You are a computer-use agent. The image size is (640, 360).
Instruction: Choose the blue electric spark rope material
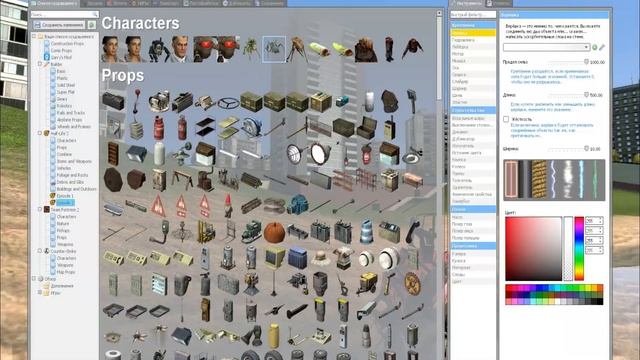point(553,180)
